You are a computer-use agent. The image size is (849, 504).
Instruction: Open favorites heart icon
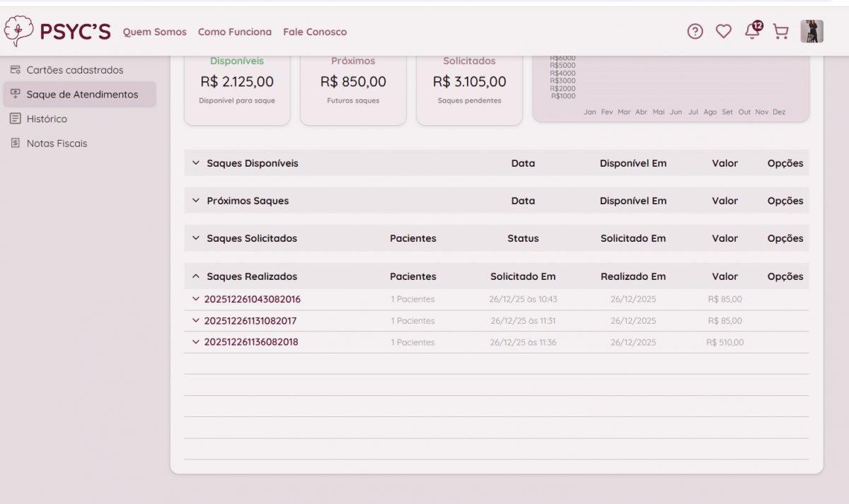point(723,31)
